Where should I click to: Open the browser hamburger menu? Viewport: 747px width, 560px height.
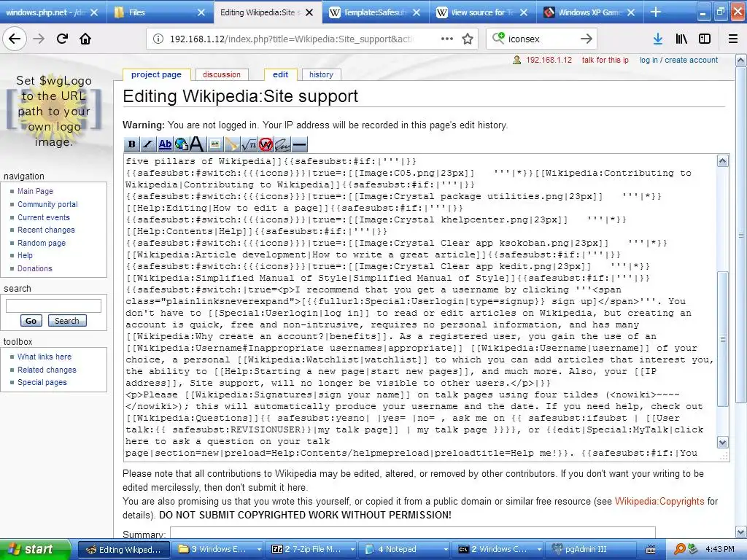coord(733,39)
